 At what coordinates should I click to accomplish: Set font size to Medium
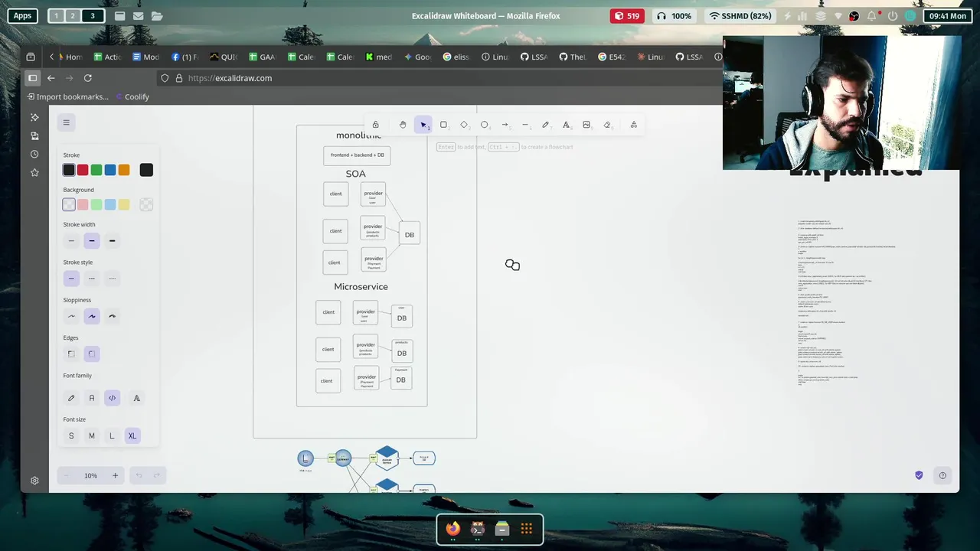pyautogui.click(x=92, y=436)
